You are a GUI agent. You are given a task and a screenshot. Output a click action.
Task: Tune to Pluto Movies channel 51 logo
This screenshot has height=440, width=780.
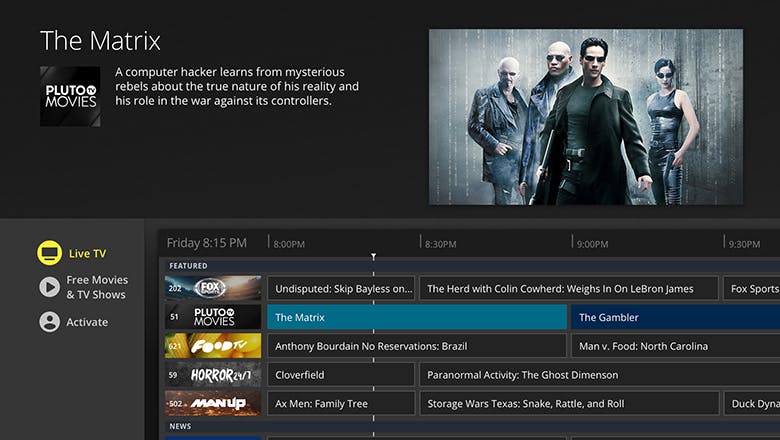213,317
